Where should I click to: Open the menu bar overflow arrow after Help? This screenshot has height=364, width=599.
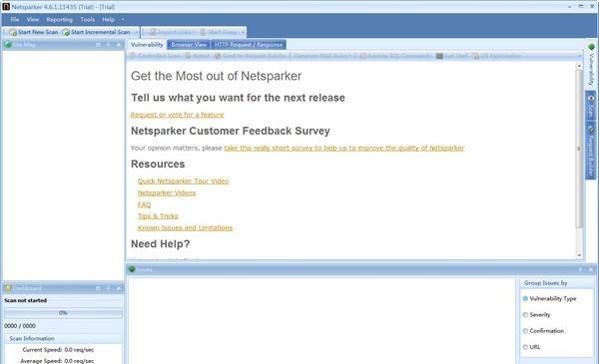[x=123, y=19]
